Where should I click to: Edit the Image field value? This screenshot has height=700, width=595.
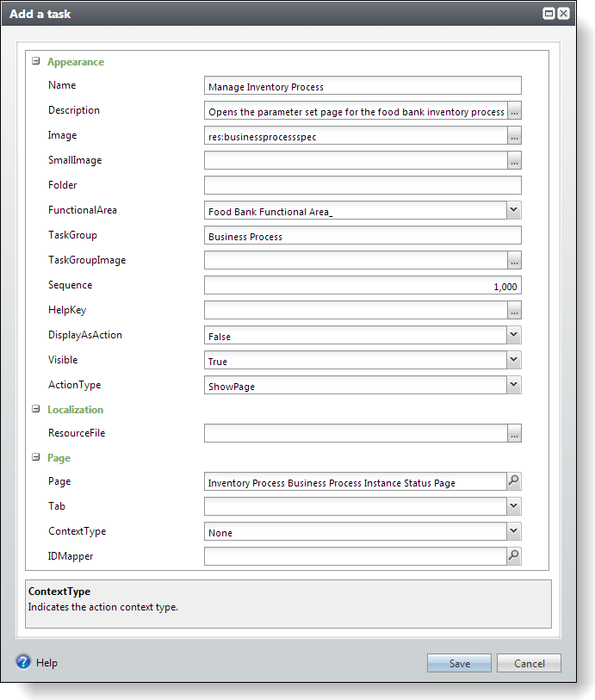(x=356, y=136)
